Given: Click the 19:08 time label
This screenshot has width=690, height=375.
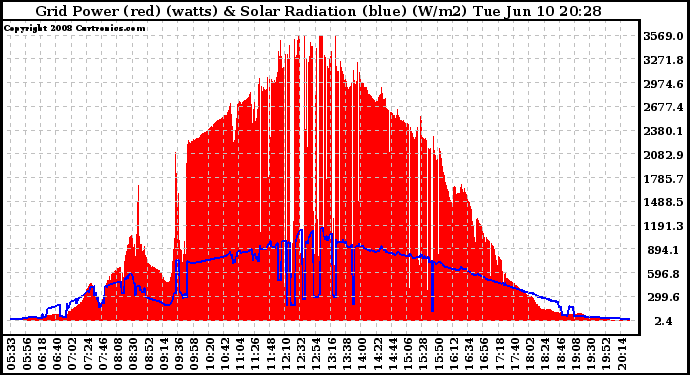Looking at the screenshot, I should click(x=576, y=354).
